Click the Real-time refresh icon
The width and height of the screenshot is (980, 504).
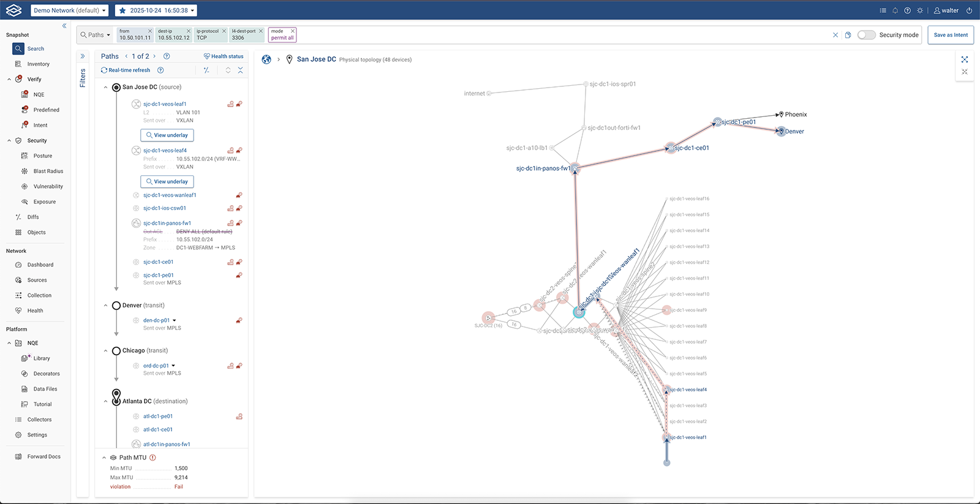[104, 70]
